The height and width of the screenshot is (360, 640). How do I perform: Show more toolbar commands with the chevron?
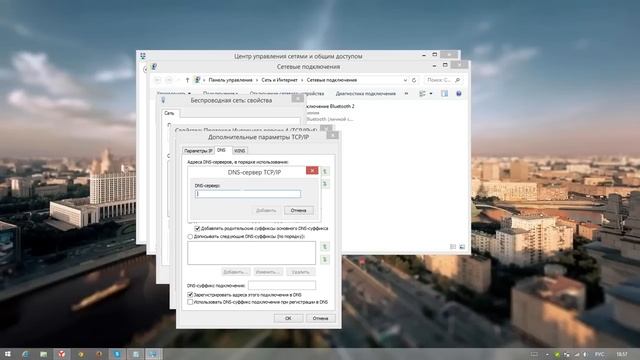click(x=406, y=93)
